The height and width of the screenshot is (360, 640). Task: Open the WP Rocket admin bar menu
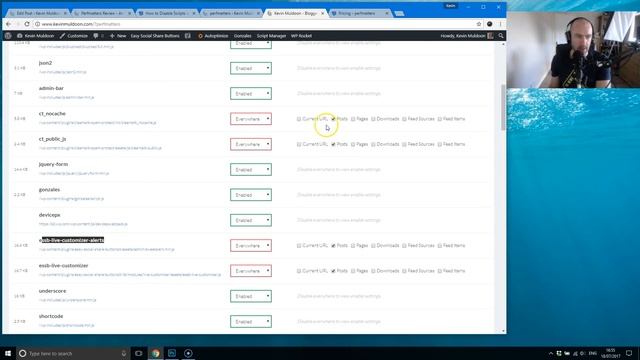click(301, 36)
